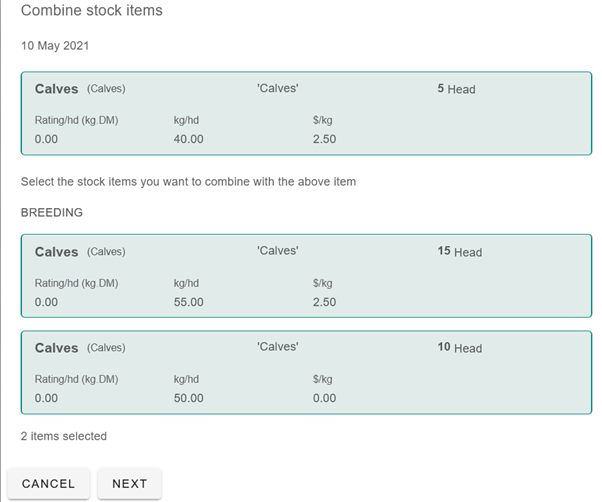
Task: Select the top 5 Head Calves card
Action: [x=306, y=113]
